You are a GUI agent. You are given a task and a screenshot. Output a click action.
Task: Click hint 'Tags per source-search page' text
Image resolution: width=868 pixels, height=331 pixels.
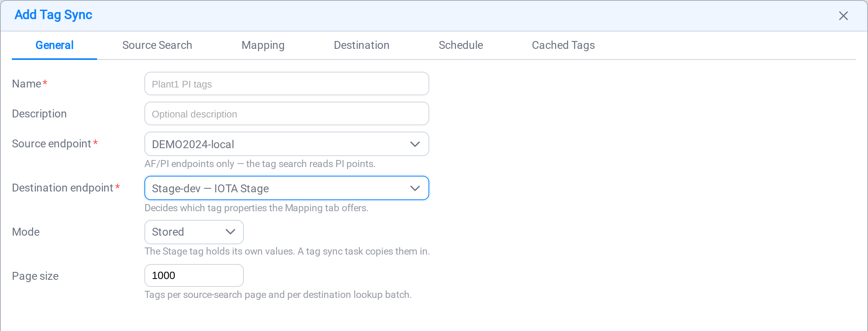pos(278,295)
